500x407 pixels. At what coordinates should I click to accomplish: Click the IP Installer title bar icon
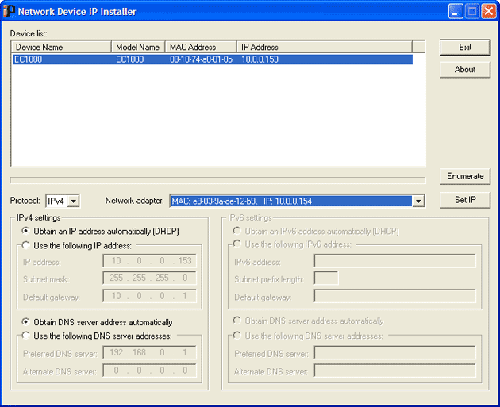[x=9, y=11]
